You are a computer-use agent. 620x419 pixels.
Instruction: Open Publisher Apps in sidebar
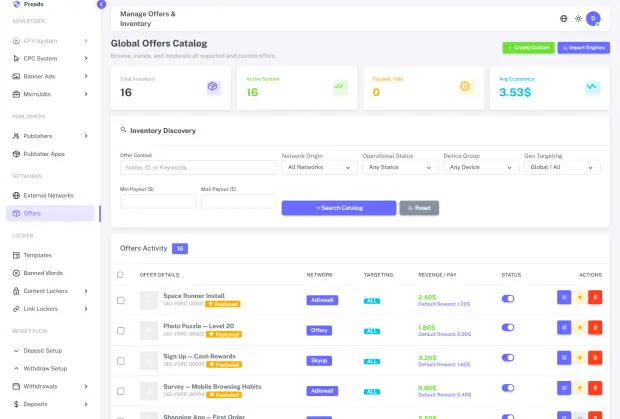[x=50, y=154]
